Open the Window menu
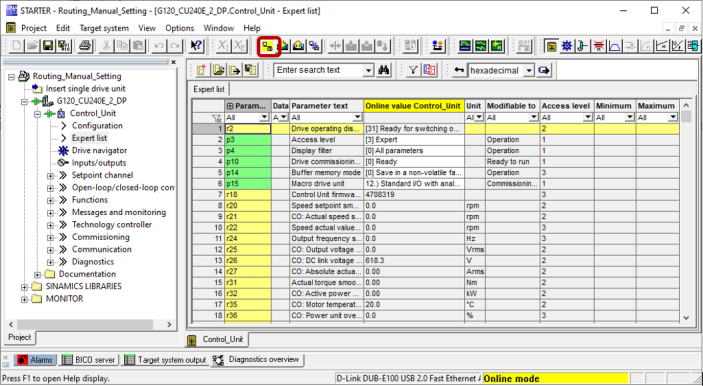The width and height of the screenshot is (703, 386). coord(218,28)
